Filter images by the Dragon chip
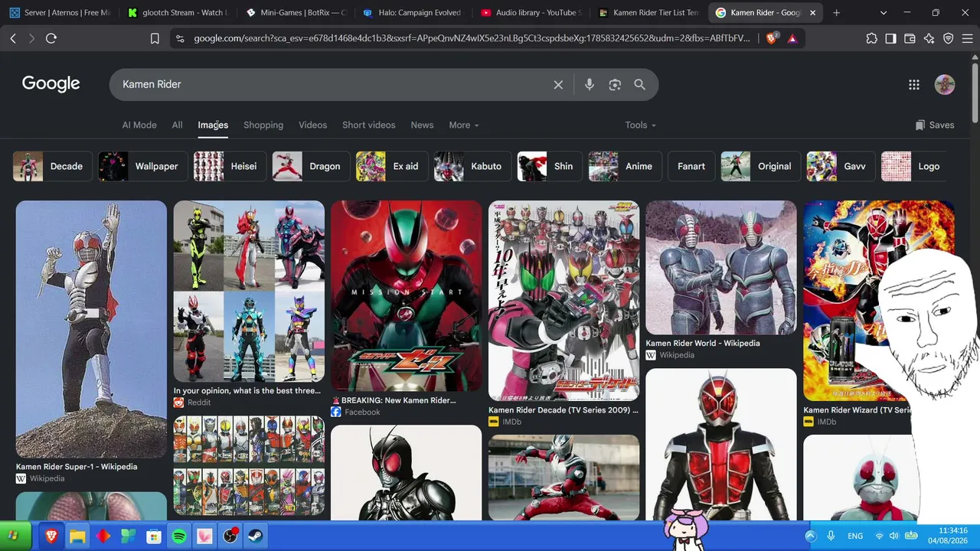The width and height of the screenshot is (980, 551). tap(311, 167)
